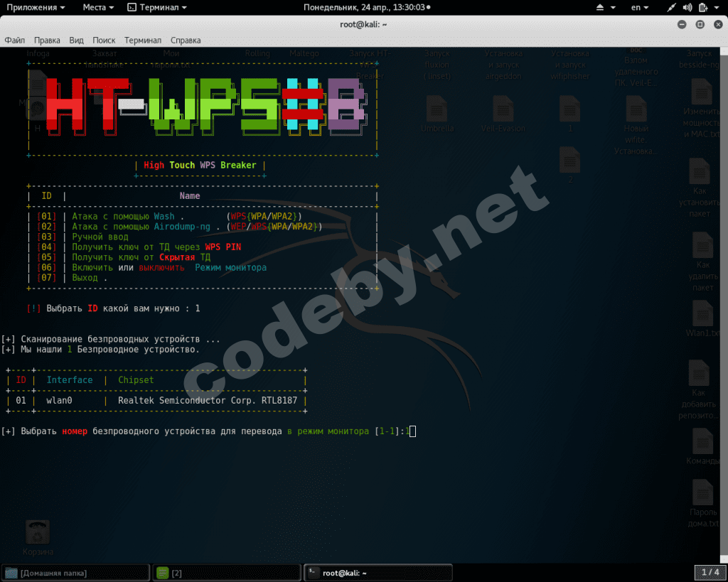Click menu entry 01 Атака с помощью Wash

[169, 216]
